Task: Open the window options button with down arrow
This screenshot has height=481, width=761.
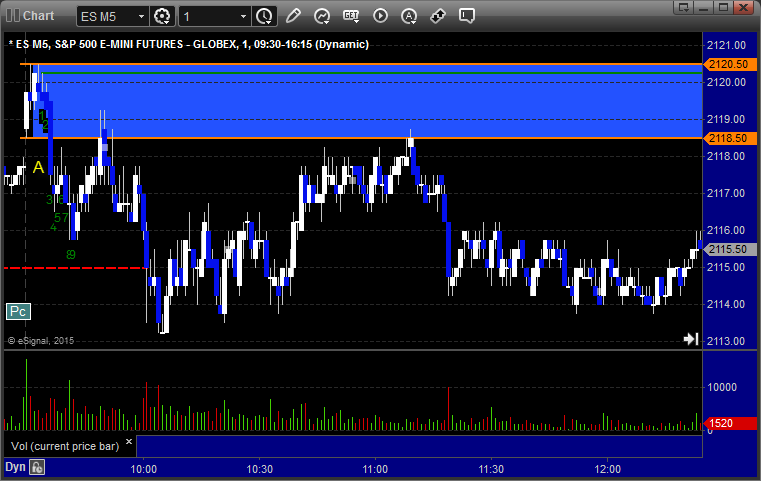Action: tap(683, 7)
